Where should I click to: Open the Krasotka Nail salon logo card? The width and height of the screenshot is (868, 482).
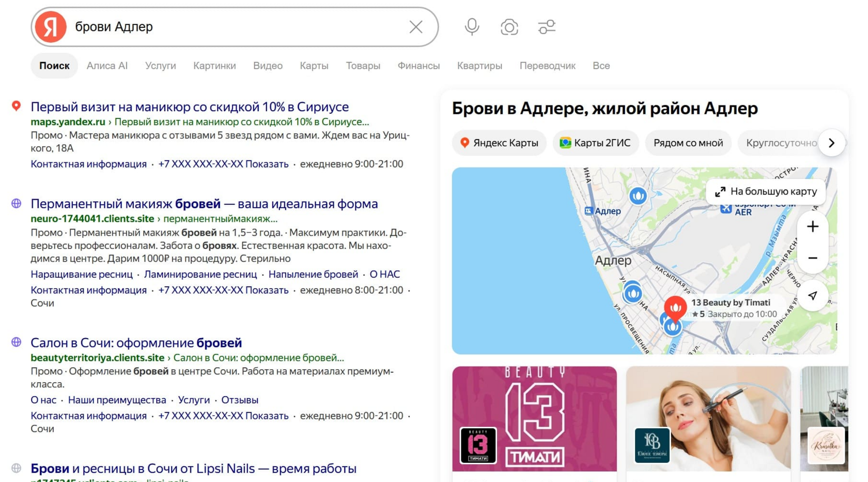[826, 445]
